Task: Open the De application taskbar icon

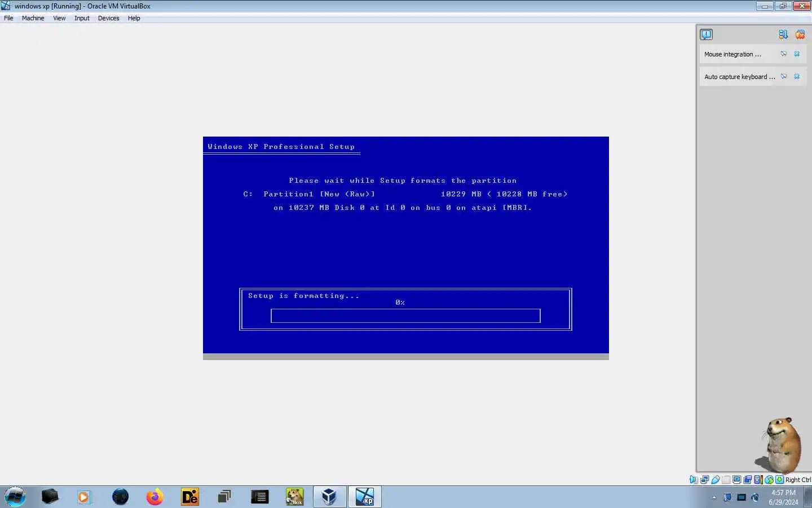Action: coord(190,497)
